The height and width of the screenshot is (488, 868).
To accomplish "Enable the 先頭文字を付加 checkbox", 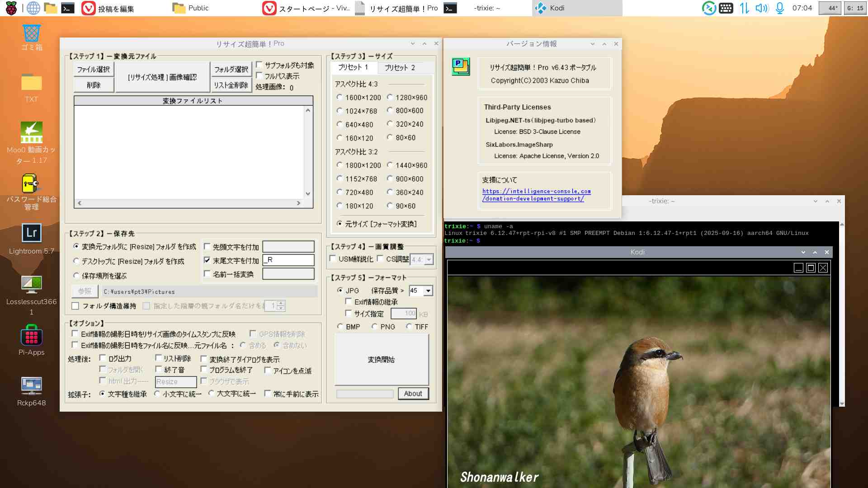I will 207,247.
